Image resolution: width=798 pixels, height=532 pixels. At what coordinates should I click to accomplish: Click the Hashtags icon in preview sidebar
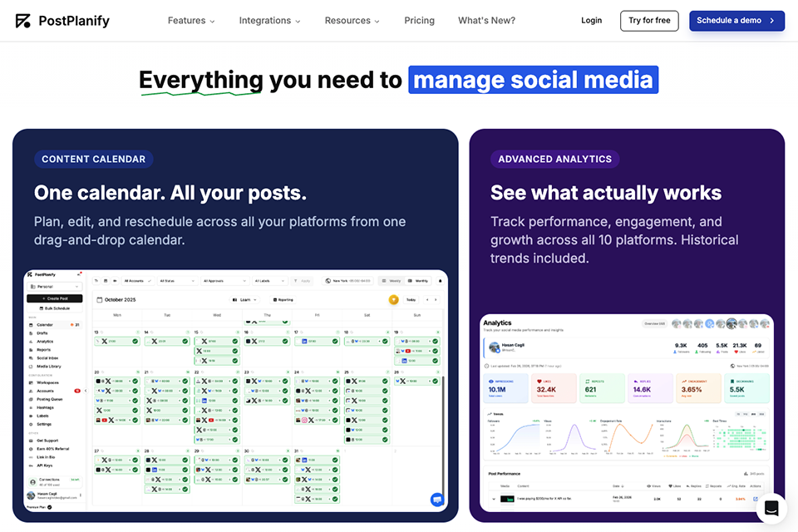click(31, 407)
